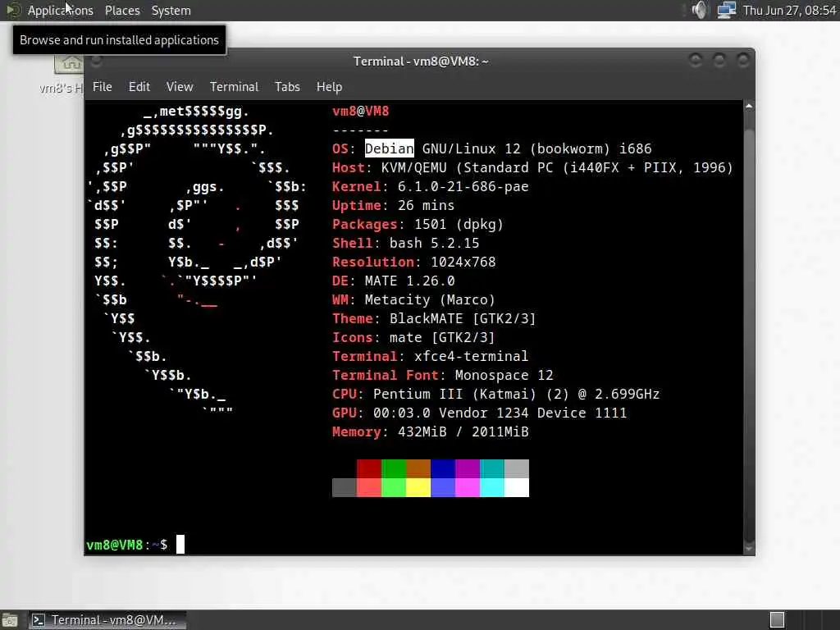
Task: Click the network connection icon
Action: [x=727, y=10]
